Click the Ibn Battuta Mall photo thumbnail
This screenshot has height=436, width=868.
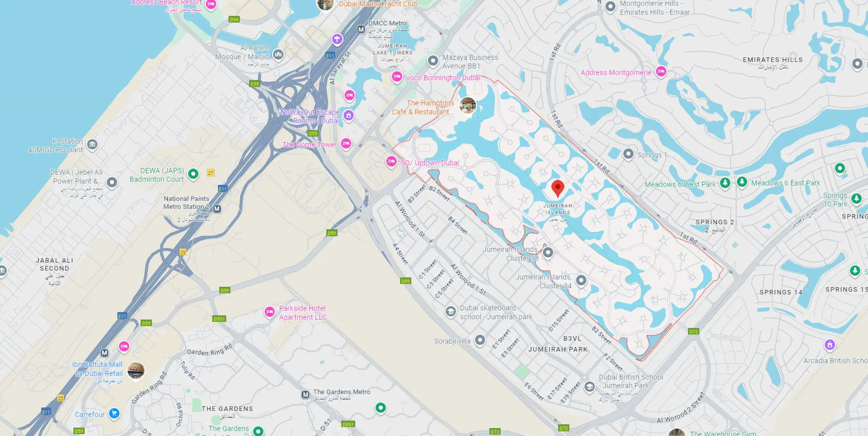click(136, 371)
